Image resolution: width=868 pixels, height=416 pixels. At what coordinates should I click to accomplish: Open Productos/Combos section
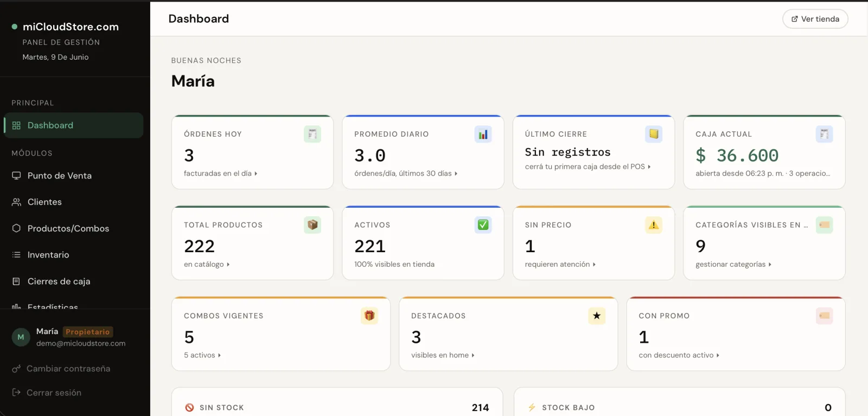[74, 228]
